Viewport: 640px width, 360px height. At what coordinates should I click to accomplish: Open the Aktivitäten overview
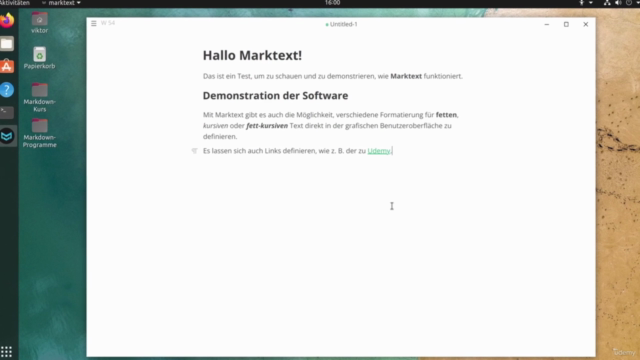click(15, 3)
